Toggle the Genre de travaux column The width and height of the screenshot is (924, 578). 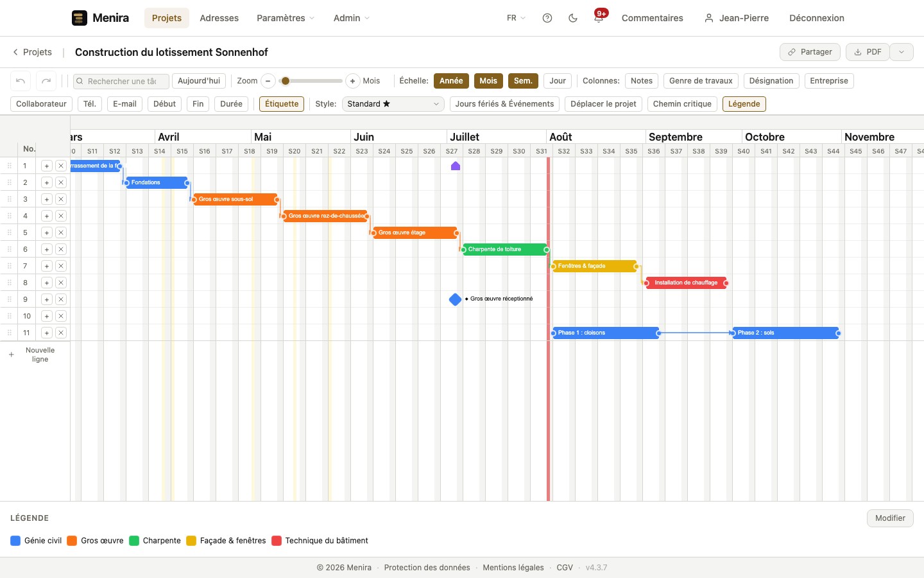coord(701,81)
